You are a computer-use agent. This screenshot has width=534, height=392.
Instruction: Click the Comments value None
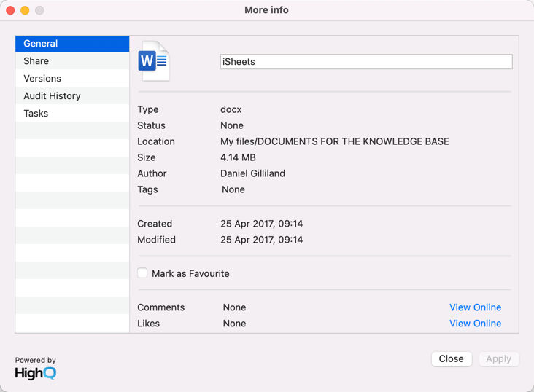pos(234,307)
